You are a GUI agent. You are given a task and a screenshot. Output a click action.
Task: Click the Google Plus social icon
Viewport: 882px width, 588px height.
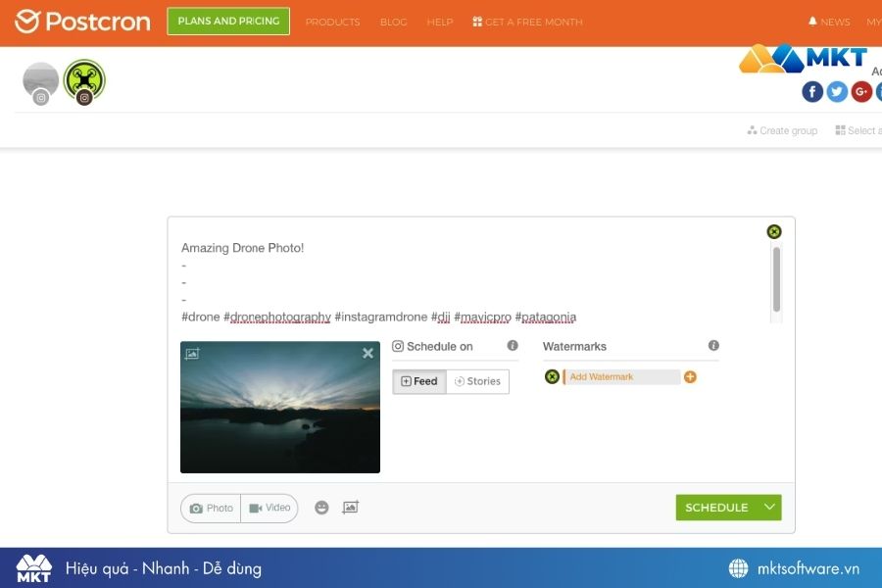pos(861,91)
